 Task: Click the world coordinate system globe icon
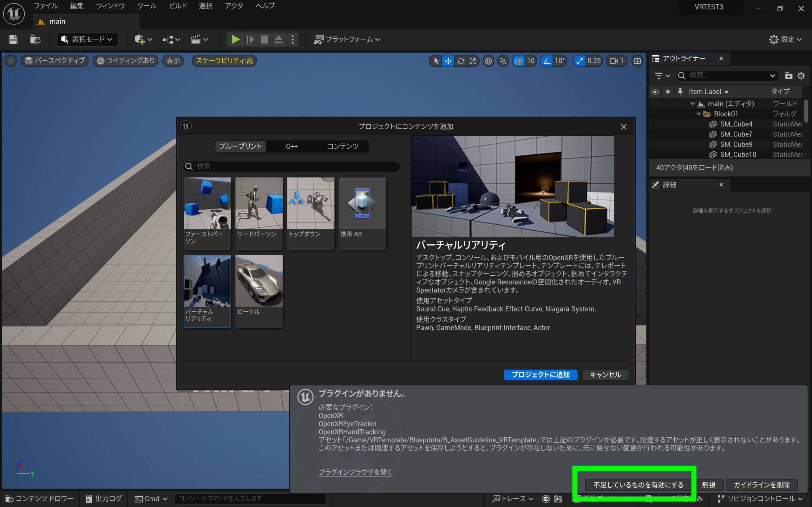pos(488,61)
